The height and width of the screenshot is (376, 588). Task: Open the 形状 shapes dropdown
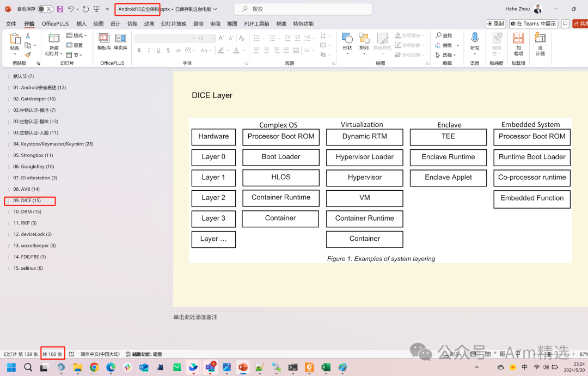point(347,43)
